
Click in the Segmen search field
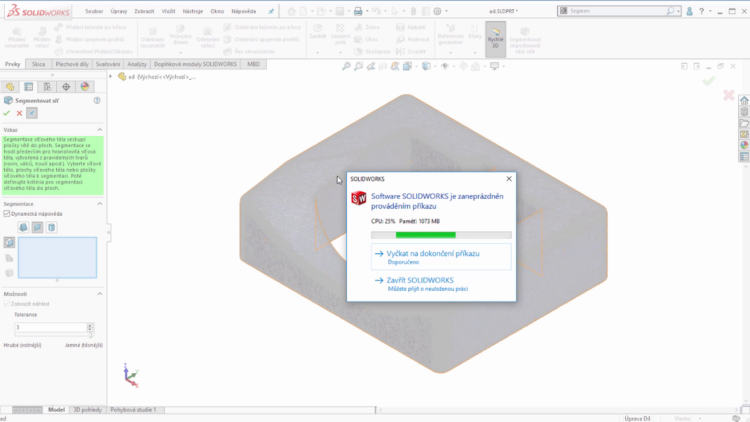click(x=615, y=11)
